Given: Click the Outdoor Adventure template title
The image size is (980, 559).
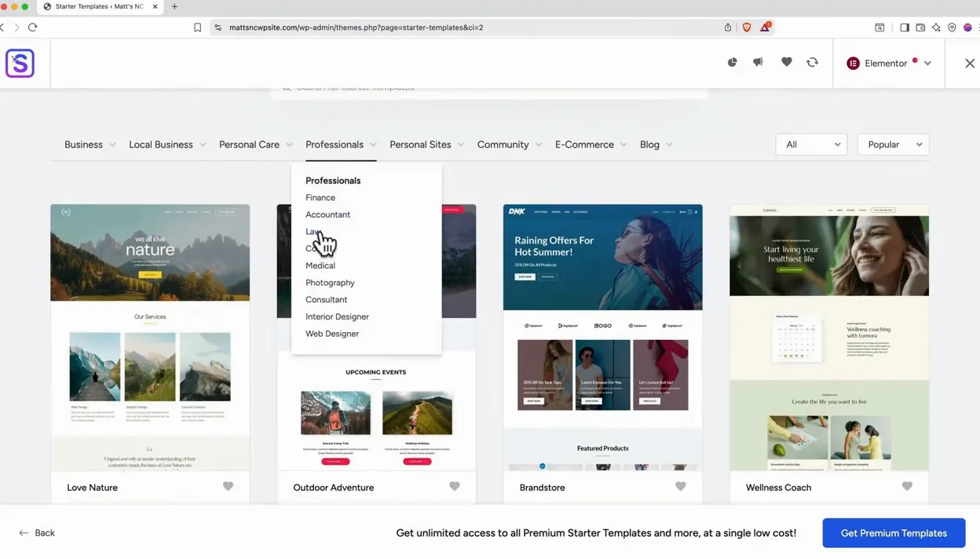Looking at the screenshot, I should pos(333,488).
